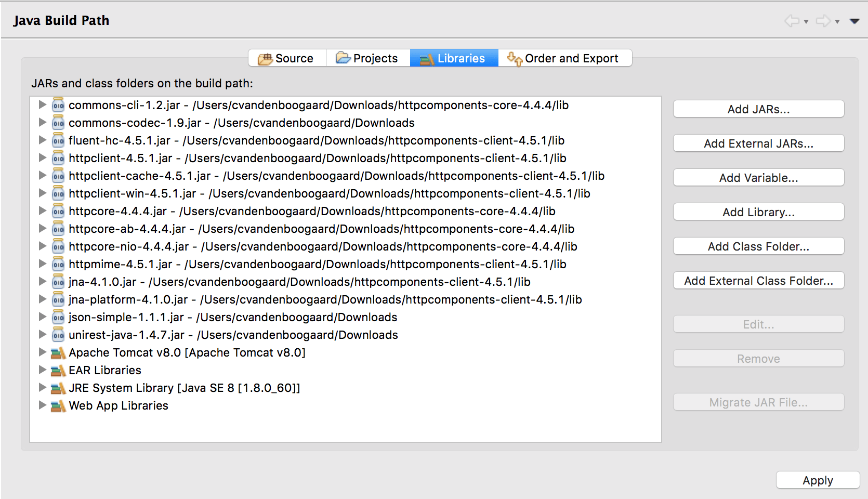Expand the Apache Tomcat v8.0 entry
This screenshot has height=499, width=868.
click(x=43, y=352)
